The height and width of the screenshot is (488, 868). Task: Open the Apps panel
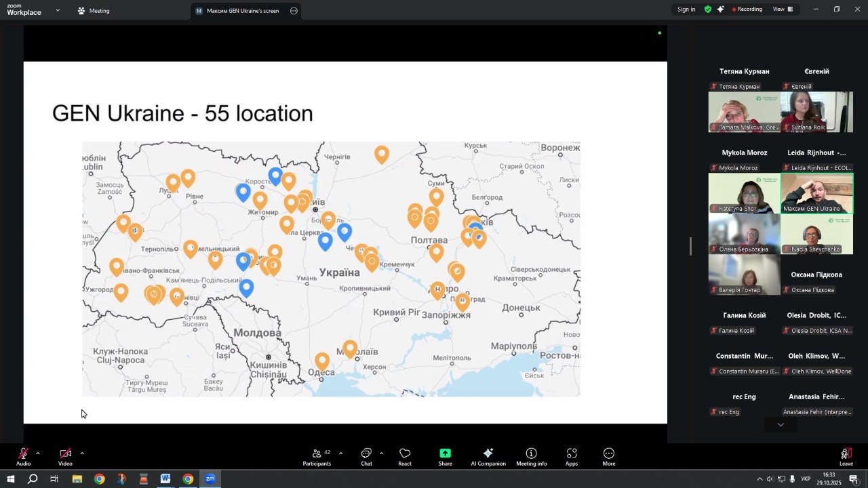(572, 457)
